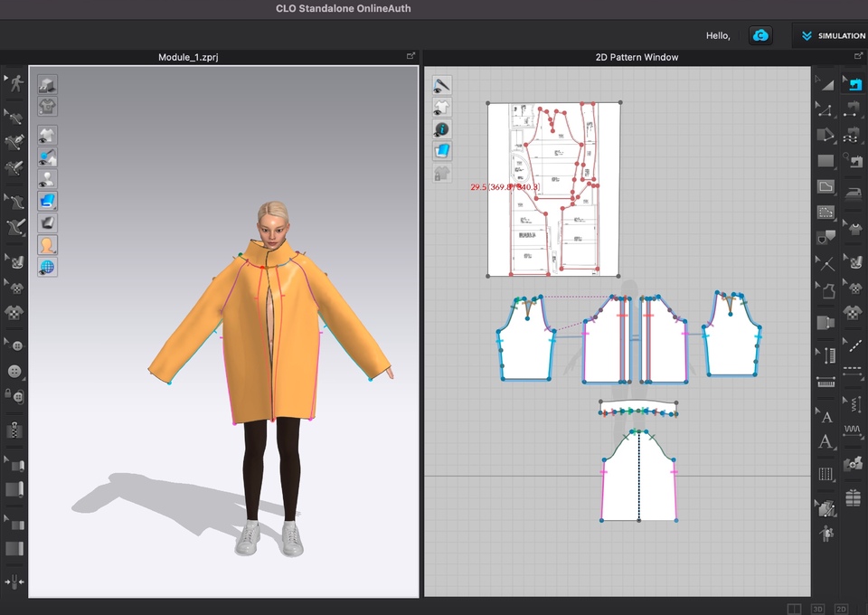This screenshot has height=615, width=868.
Task: Select the orange avatar head display icon
Action: tap(47, 244)
